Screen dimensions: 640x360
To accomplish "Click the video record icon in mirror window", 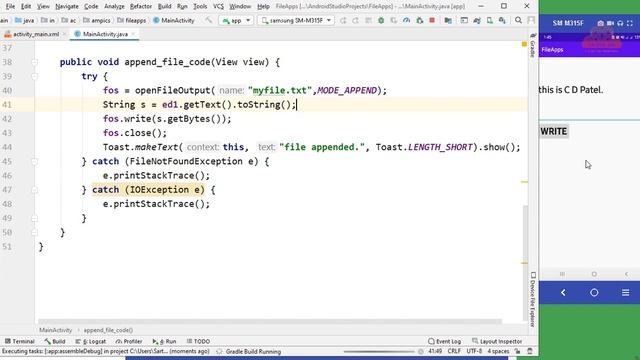I will (x=610, y=23).
